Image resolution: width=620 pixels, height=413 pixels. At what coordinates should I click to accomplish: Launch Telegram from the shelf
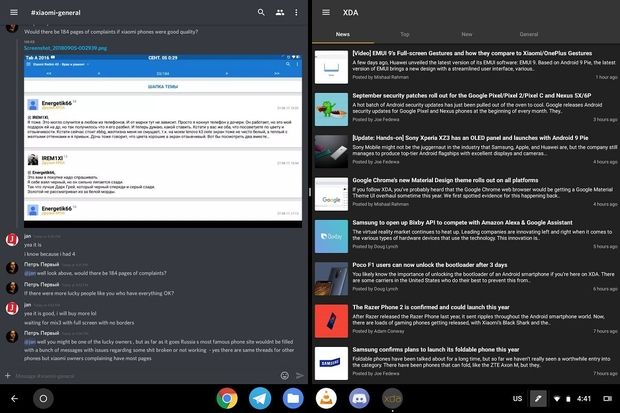[260, 398]
